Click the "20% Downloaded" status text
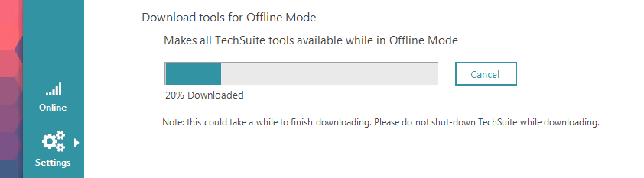644x178 pixels. tap(204, 95)
